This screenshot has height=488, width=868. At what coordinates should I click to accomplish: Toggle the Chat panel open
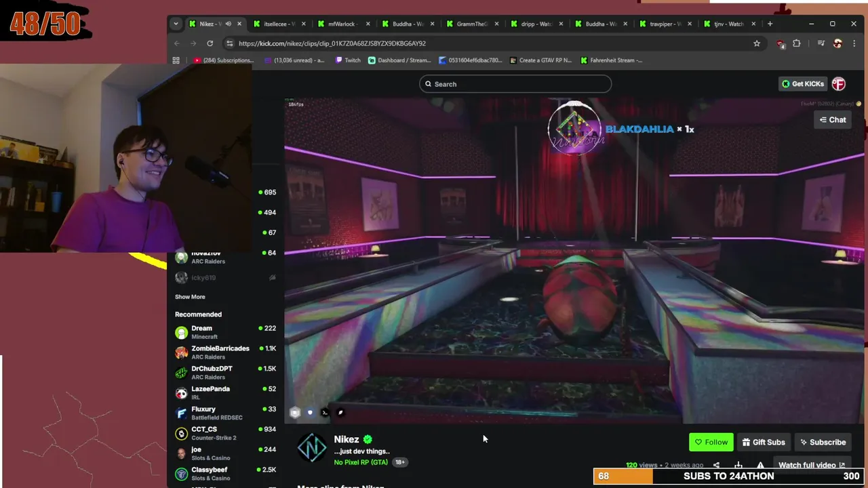click(x=833, y=120)
